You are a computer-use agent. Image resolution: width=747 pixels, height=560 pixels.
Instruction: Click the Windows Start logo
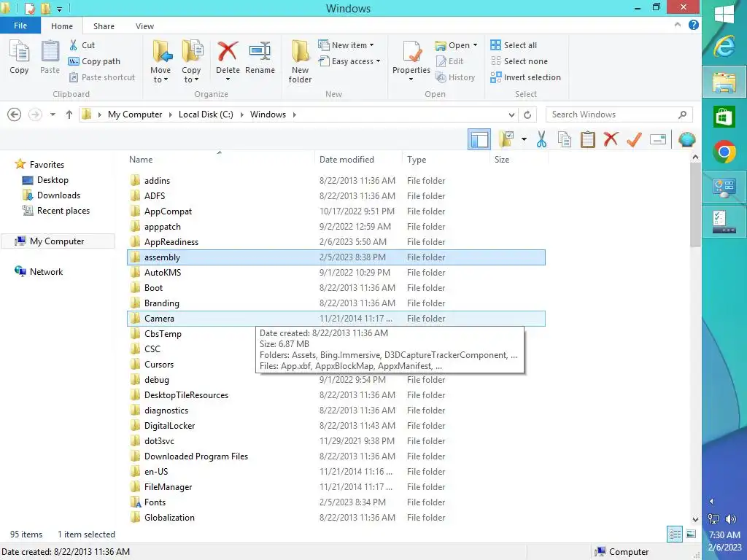[724, 13]
